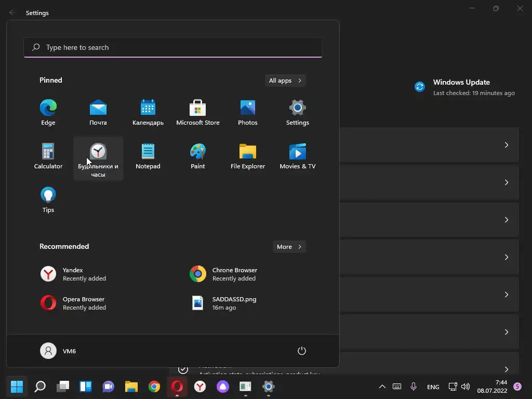The height and width of the screenshot is (399, 532).
Task: Go back using Settings window arrow
Action: (12, 12)
